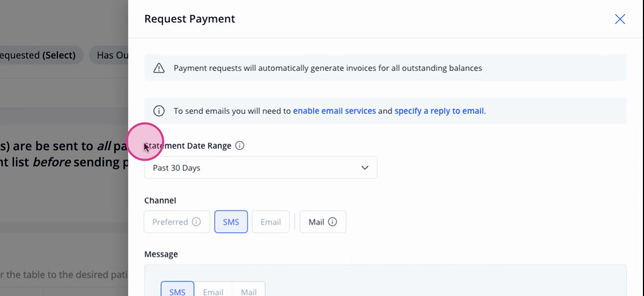Screen dimensions: 644x296
Task: Click info icon inside Mail channel button
Action: (332, 222)
